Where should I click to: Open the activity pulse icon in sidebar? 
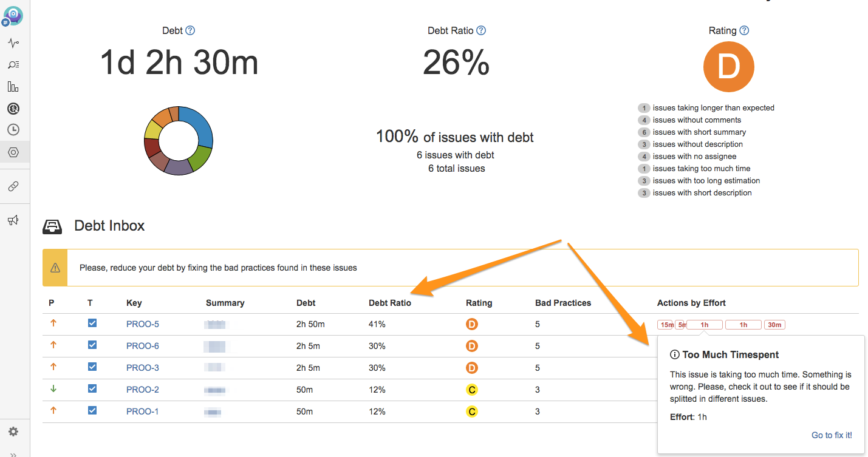[13, 43]
